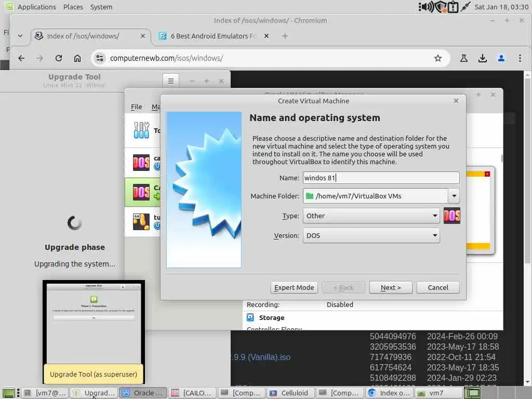This screenshot has width=532, height=399.
Task: Click the red close icon on yellow popup
Action: tap(487, 174)
